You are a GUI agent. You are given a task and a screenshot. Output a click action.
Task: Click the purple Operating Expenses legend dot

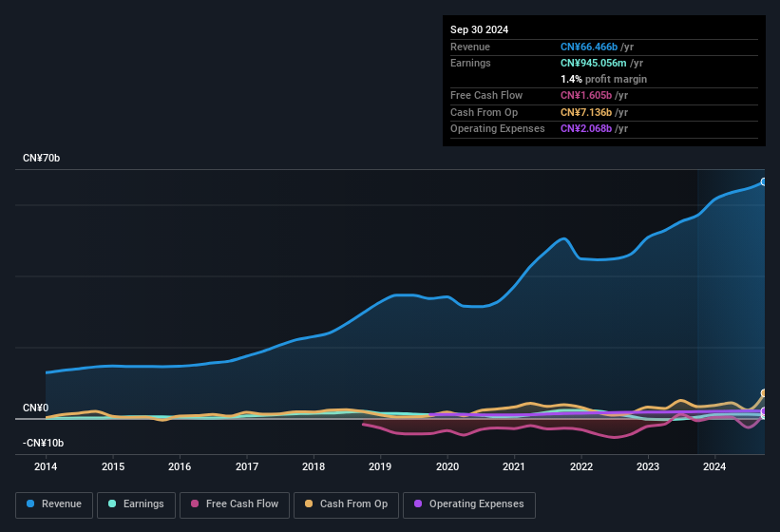(418, 504)
